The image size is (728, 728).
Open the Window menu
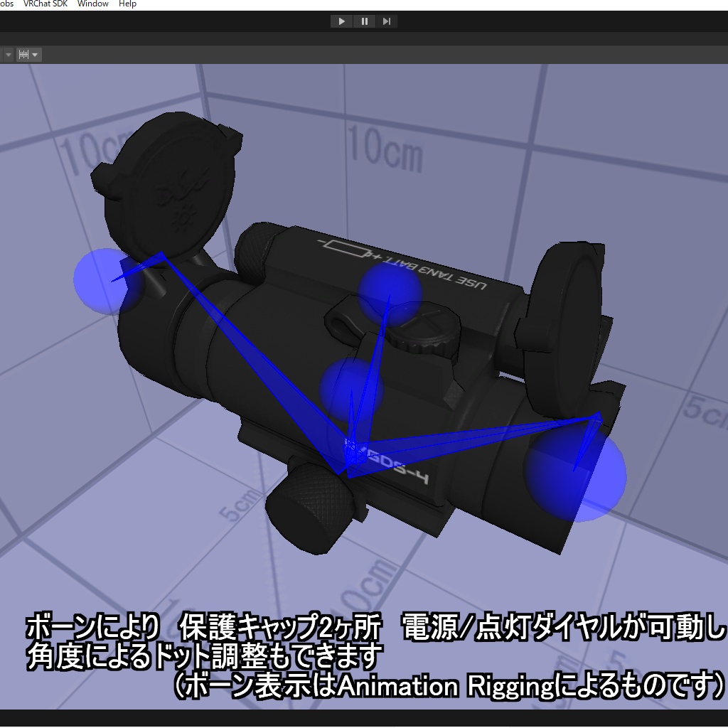(93, 4)
